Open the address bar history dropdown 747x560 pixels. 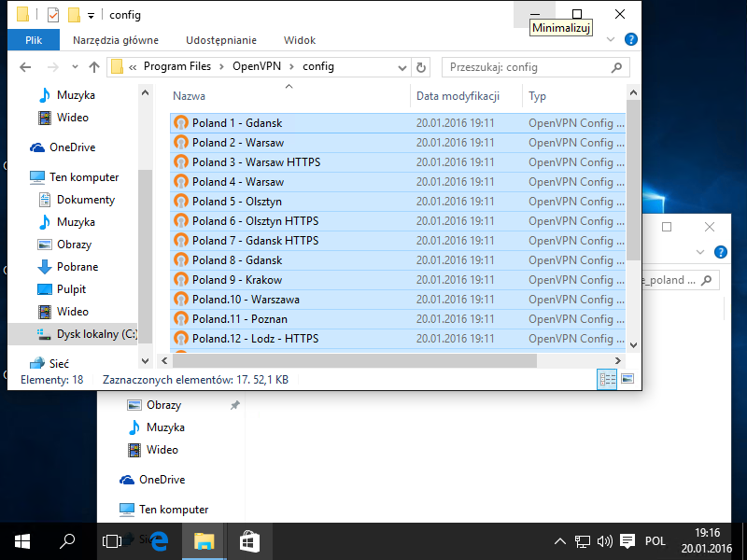coord(402,68)
